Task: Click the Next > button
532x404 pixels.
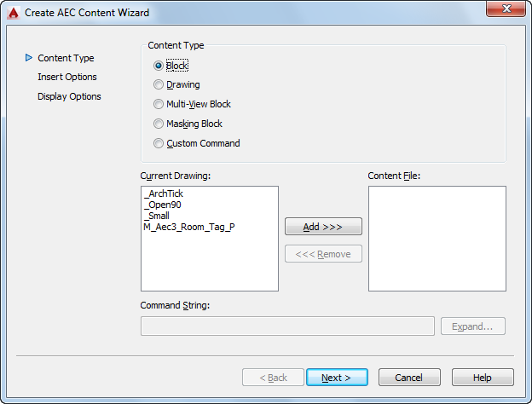Action: pos(338,378)
